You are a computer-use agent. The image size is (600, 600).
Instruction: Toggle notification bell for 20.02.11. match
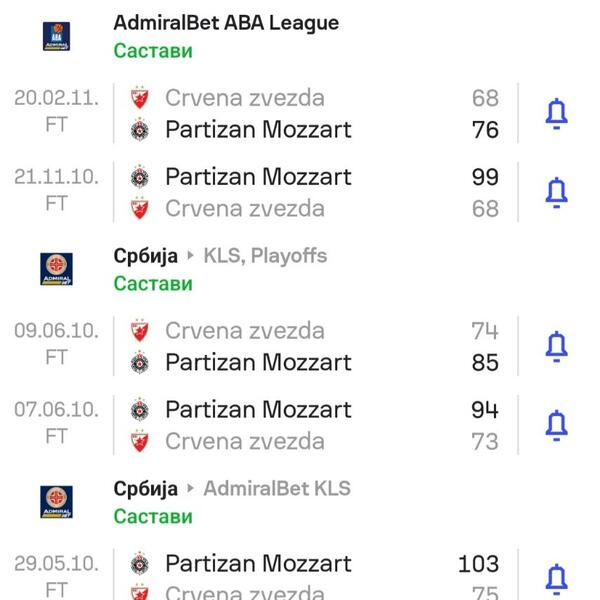point(556,114)
